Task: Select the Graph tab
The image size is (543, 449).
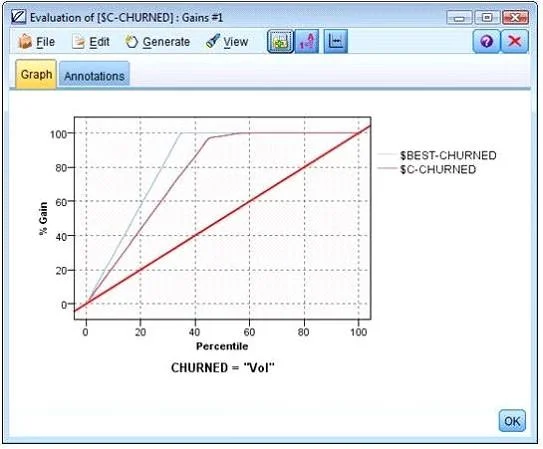Action: tap(36, 74)
